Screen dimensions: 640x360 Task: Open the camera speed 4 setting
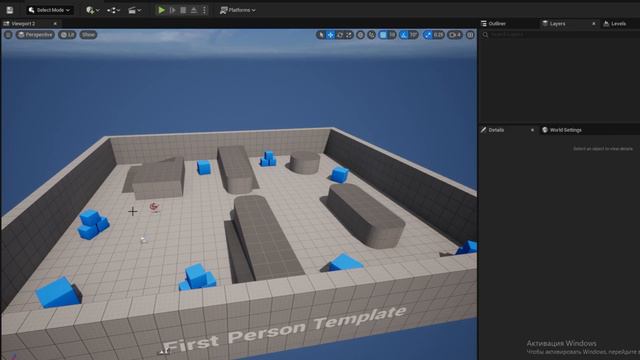click(x=455, y=35)
